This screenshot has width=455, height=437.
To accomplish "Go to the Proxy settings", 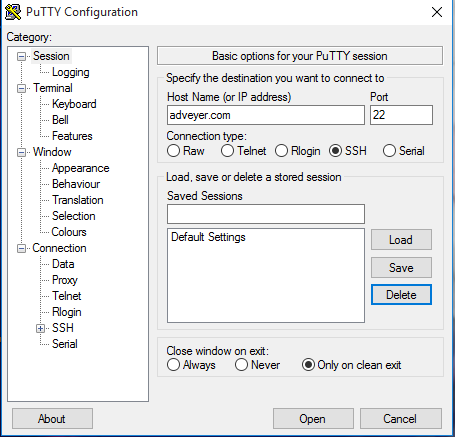I will [65, 280].
